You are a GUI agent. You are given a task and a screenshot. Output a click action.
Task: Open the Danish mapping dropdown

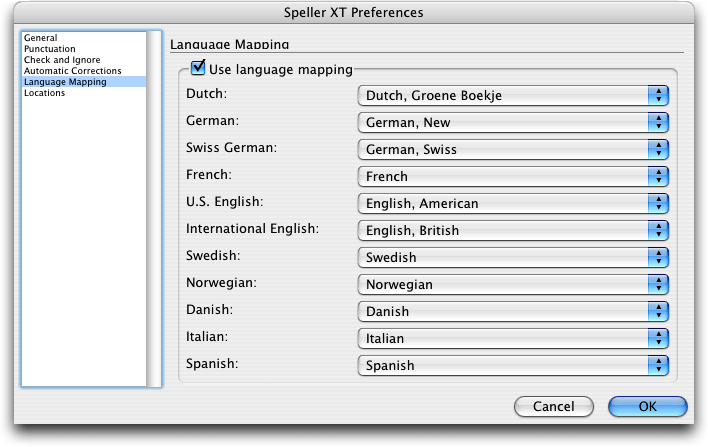pos(513,312)
